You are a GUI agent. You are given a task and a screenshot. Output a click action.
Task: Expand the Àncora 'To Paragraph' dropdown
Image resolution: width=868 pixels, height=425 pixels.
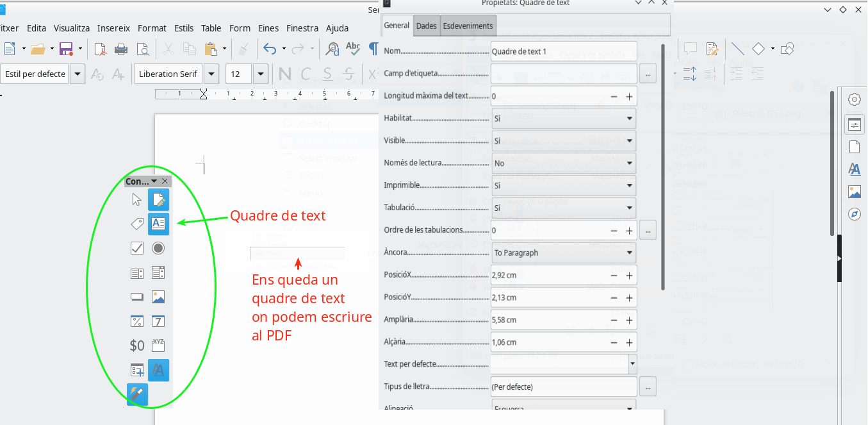[630, 253]
